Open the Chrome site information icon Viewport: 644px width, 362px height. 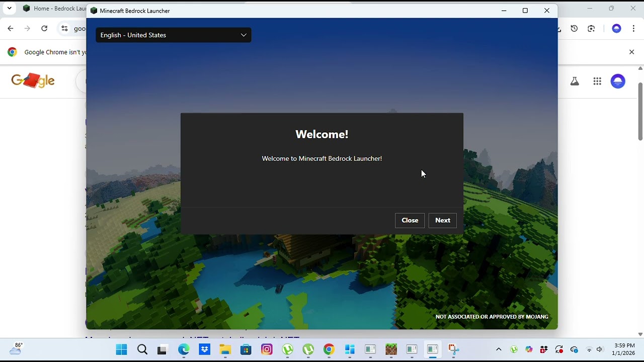(64, 29)
